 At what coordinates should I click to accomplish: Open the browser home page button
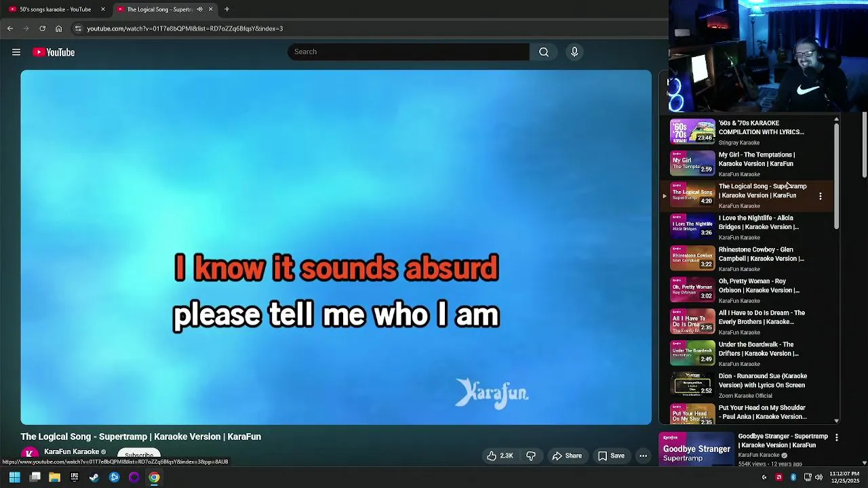[59, 28]
